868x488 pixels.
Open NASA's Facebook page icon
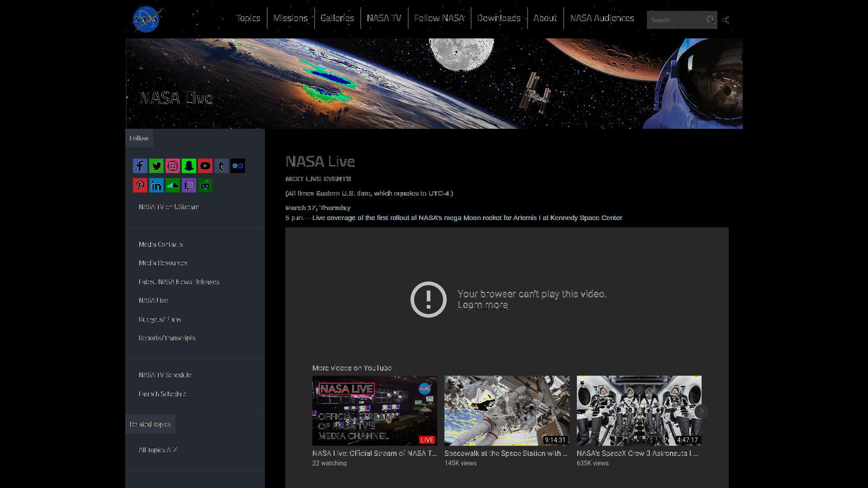pos(140,166)
